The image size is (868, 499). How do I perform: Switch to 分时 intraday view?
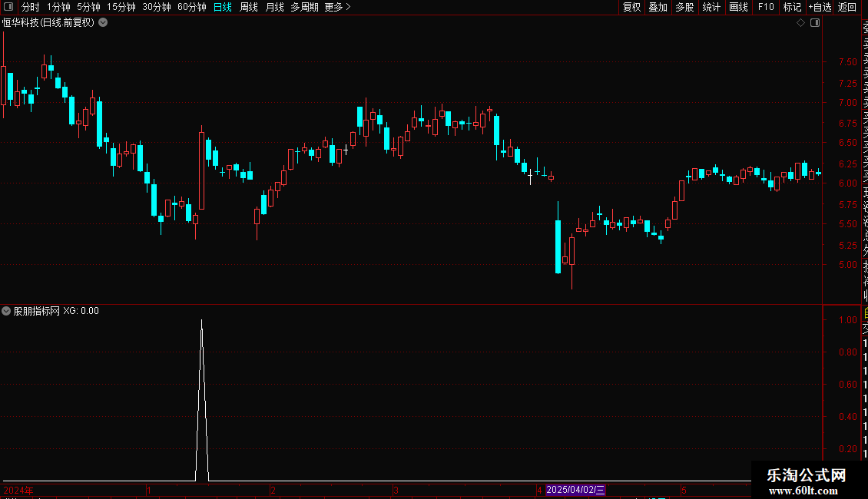pos(31,7)
